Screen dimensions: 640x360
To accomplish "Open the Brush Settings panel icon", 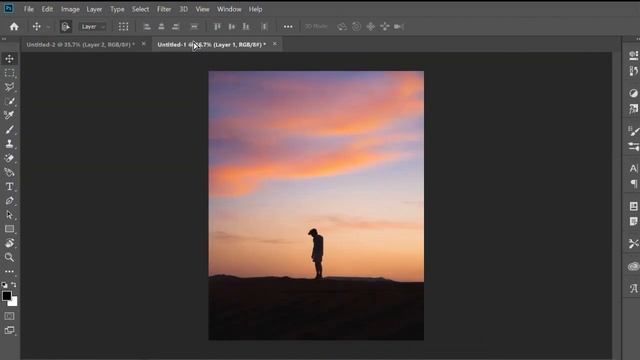I will pyautogui.click(x=633, y=131).
